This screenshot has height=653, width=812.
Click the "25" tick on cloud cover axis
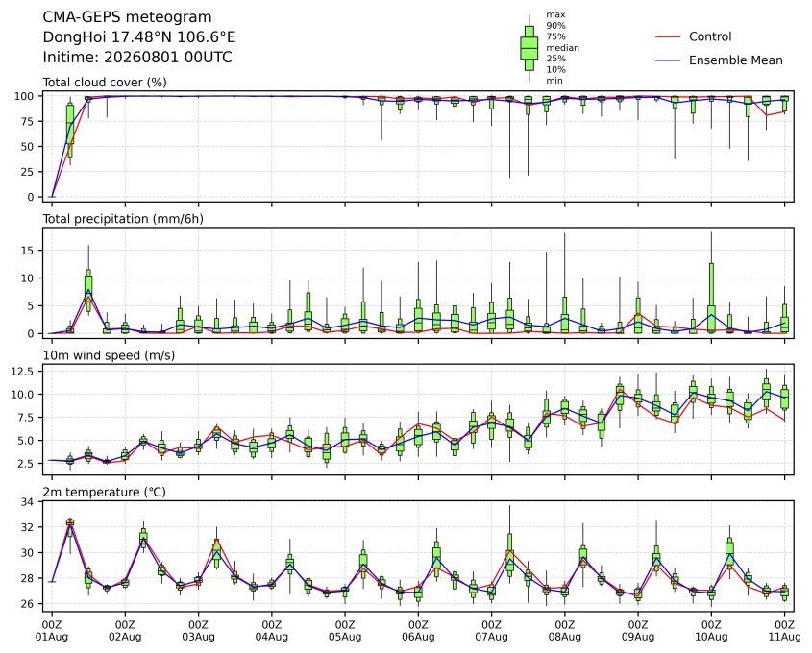tap(28, 172)
